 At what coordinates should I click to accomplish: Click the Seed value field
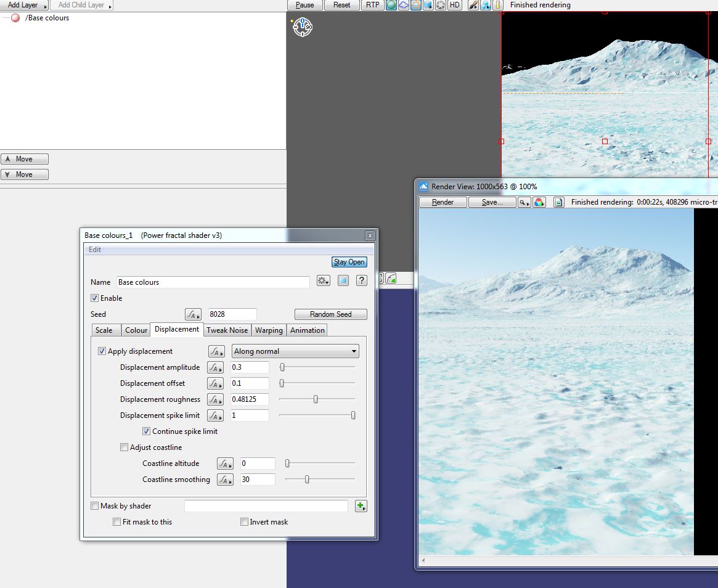(232, 314)
